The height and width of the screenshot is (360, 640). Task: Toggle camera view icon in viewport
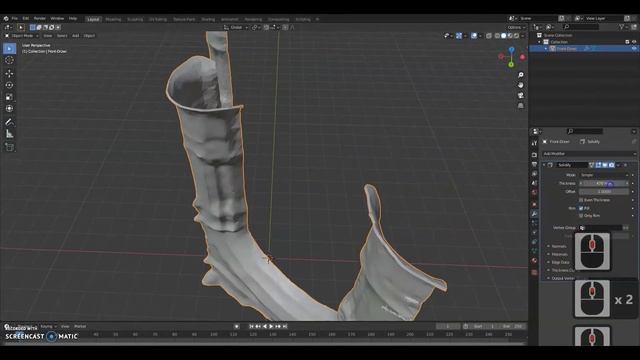(x=521, y=96)
